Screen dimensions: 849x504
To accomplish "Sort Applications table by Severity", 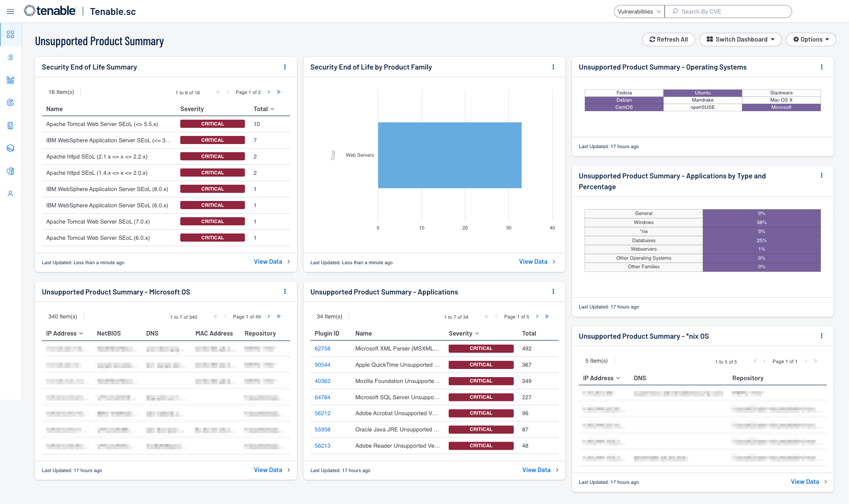I will pos(464,333).
